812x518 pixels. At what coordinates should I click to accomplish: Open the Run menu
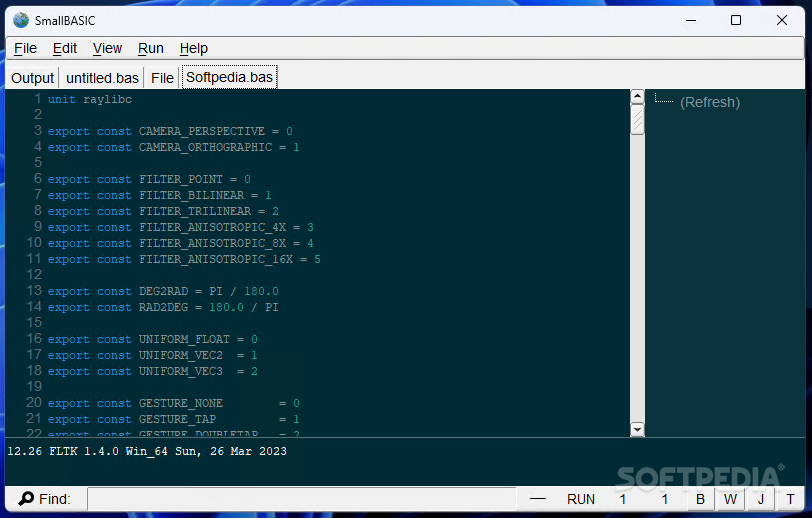point(151,48)
